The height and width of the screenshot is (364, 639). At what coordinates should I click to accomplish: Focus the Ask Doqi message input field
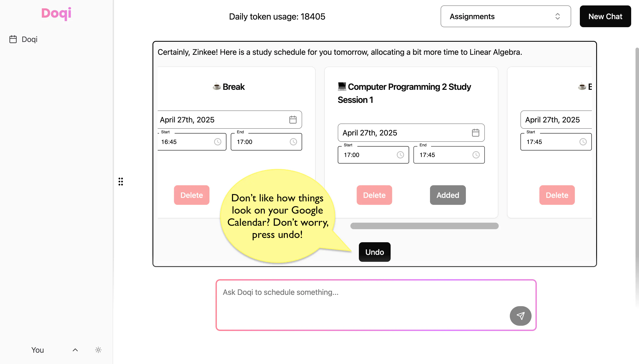tap(376, 305)
